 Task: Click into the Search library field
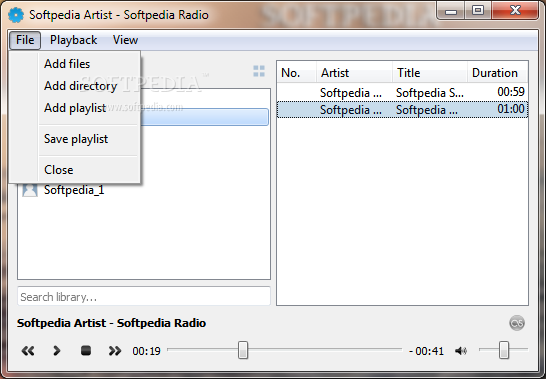(144, 296)
